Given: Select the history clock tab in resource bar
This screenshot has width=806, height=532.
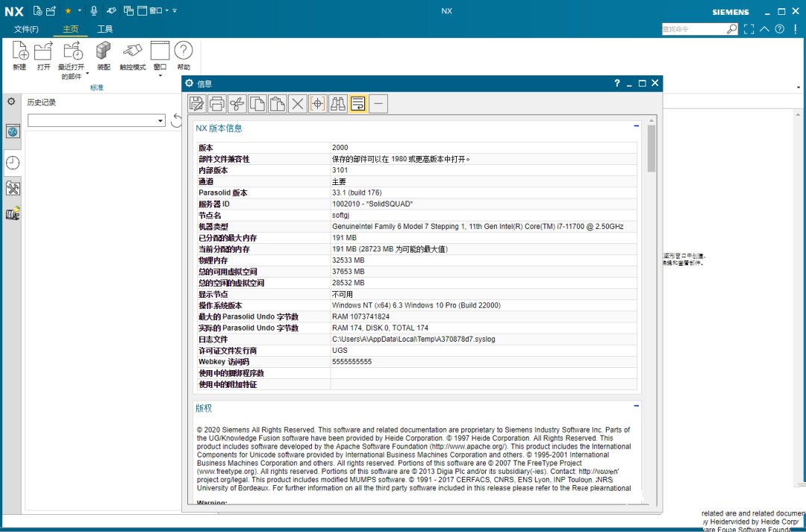Looking at the screenshot, I should [13, 163].
